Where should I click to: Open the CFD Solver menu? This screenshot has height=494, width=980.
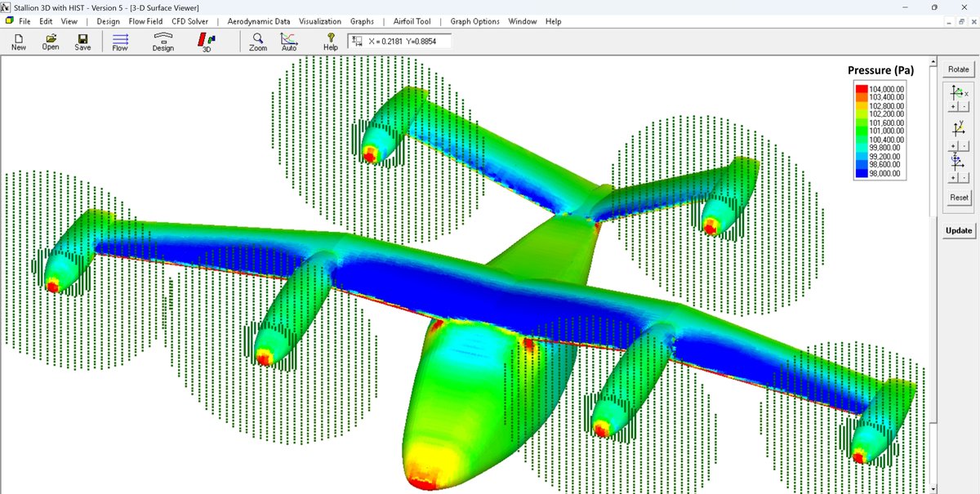coord(189,21)
